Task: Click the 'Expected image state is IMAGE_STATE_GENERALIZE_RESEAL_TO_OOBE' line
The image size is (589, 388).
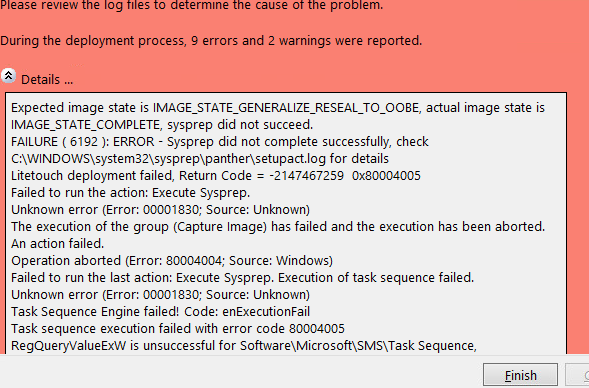Action: tap(278, 108)
